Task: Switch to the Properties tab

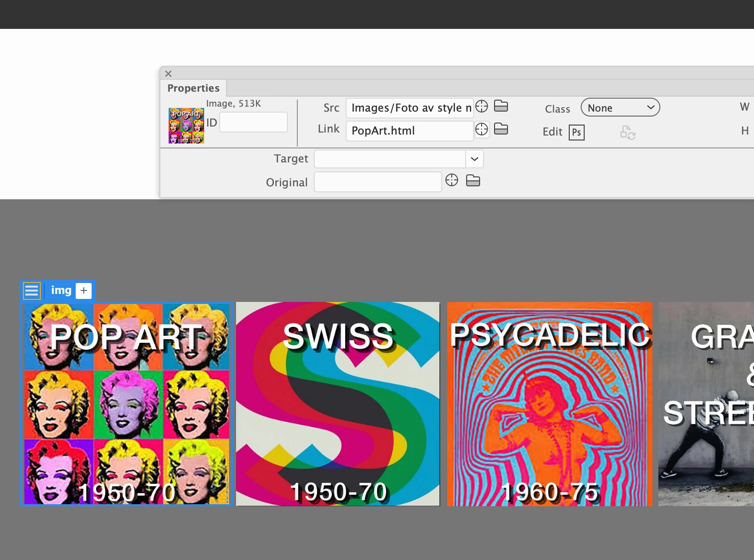Action: pos(193,88)
